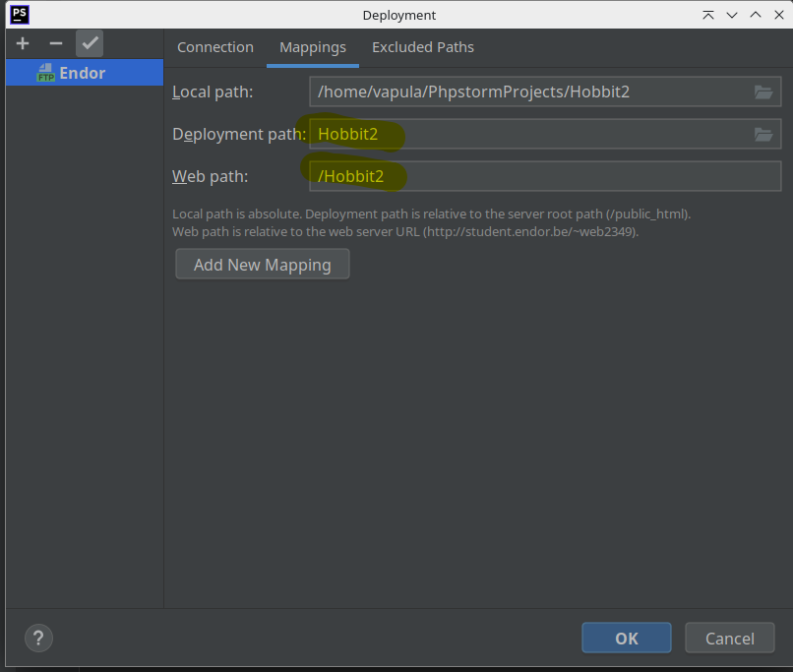Click the remove server minus icon

click(56, 43)
